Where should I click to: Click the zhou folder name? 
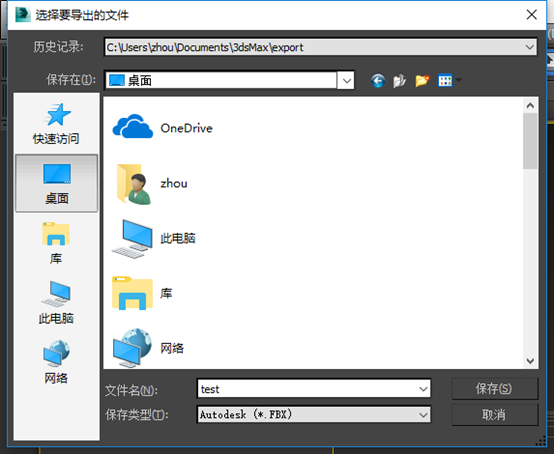tap(174, 183)
